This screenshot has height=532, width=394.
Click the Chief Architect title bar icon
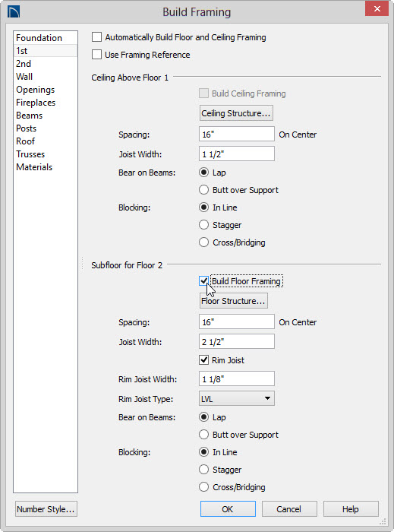(14, 11)
